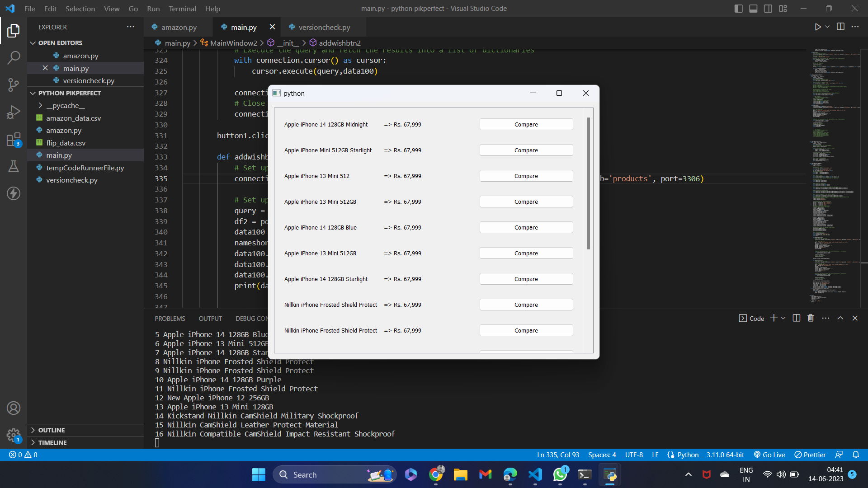Viewport: 868px width, 488px height.
Task: Compare Apple iPhone 14 128GB Midnight
Action: (526, 124)
